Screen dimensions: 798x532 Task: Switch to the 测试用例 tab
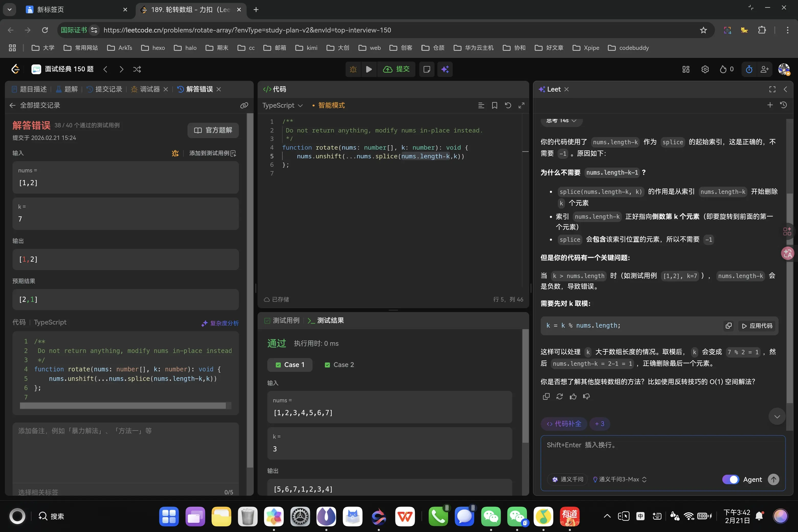pos(282,320)
